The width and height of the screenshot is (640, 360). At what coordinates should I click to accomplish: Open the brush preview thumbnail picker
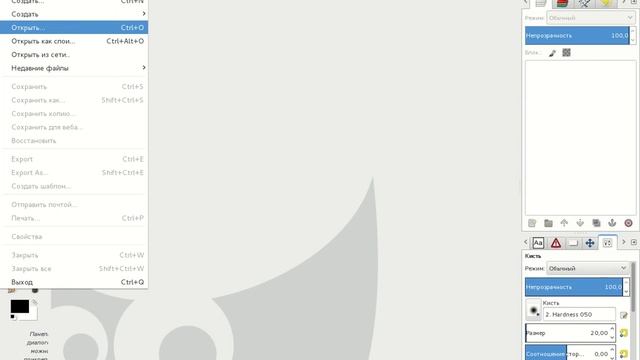(533, 309)
